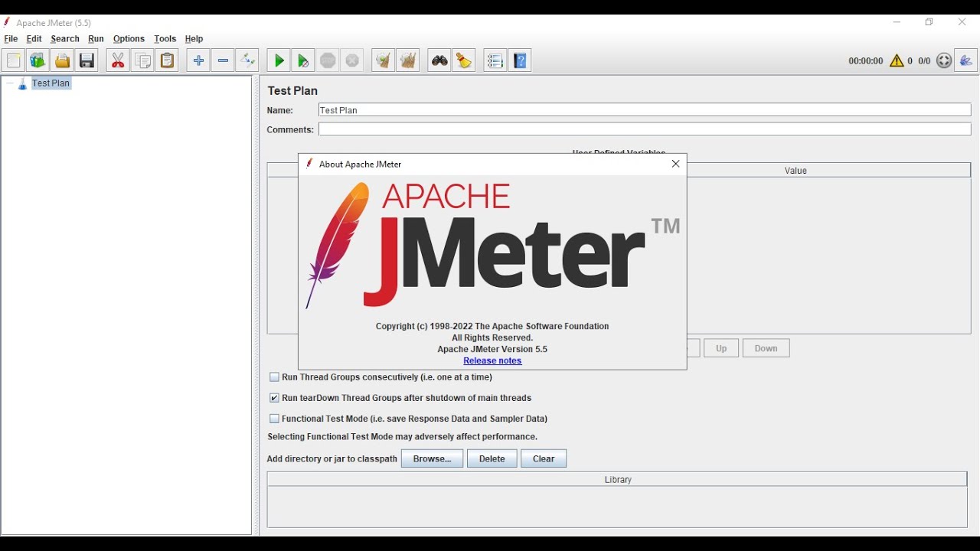
Task: Click the 0/0 thread count text
Action: coord(924,60)
